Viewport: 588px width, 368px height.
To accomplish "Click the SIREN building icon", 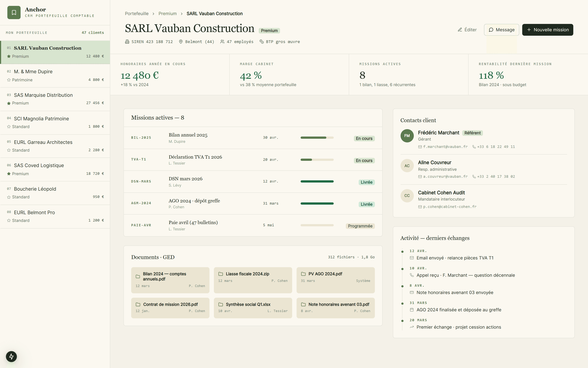I will tap(127, 42).
